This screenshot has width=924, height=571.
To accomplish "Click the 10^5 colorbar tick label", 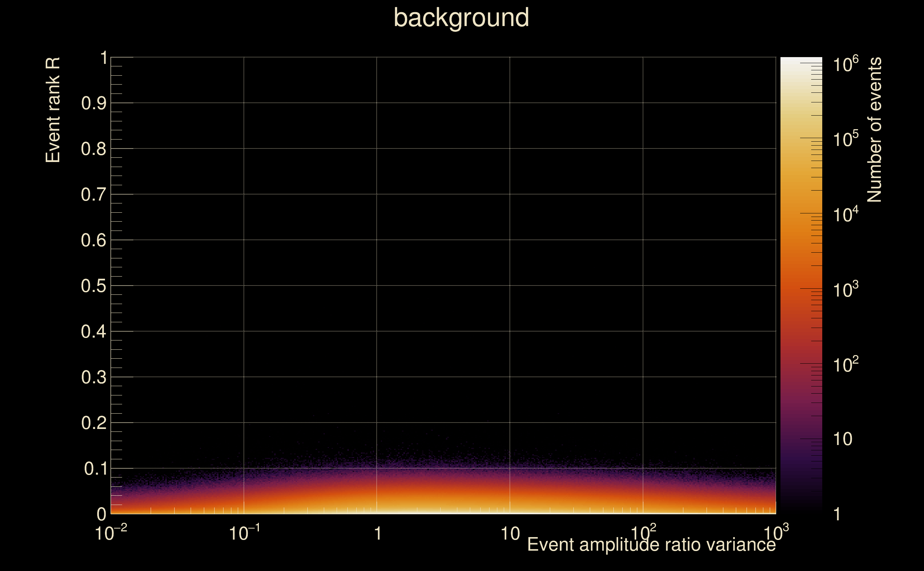I will coord(845,139).
